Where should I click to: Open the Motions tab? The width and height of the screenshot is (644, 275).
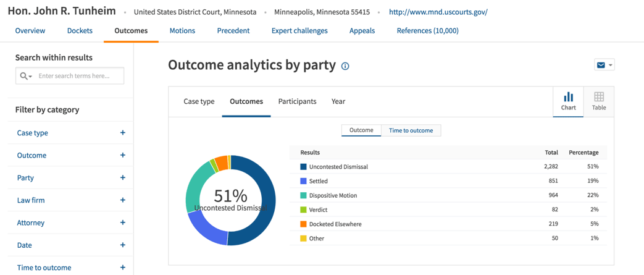coord(182,30)
